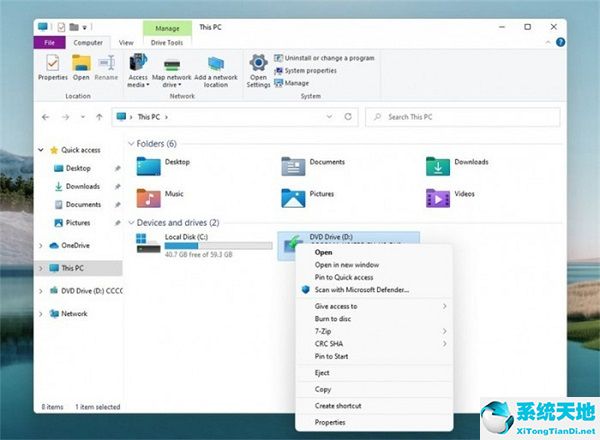Select the Desktop folder icon
600x440 pixels.
148,166
